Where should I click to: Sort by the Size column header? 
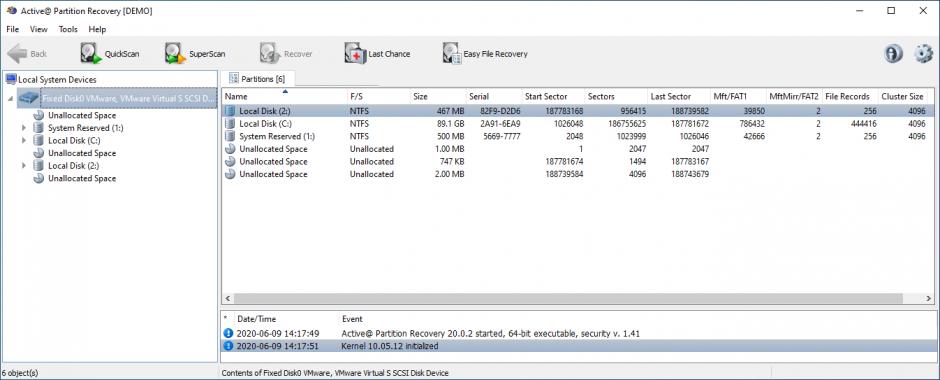click(x=438, y=96)
